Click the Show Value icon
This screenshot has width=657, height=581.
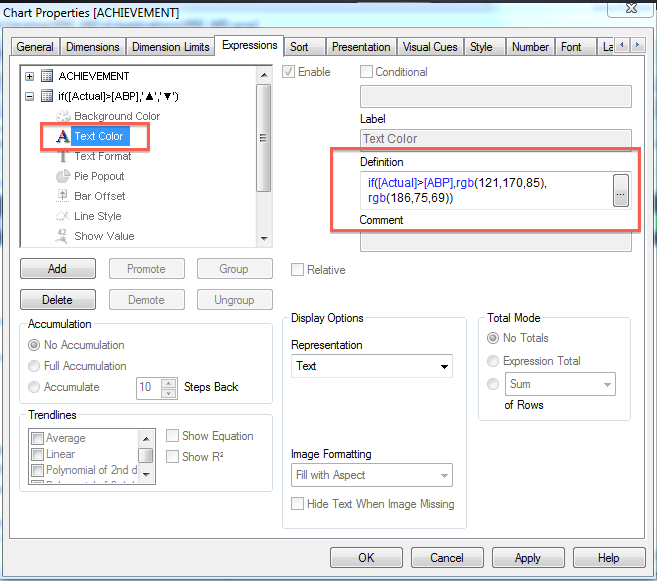click(62, 236)
